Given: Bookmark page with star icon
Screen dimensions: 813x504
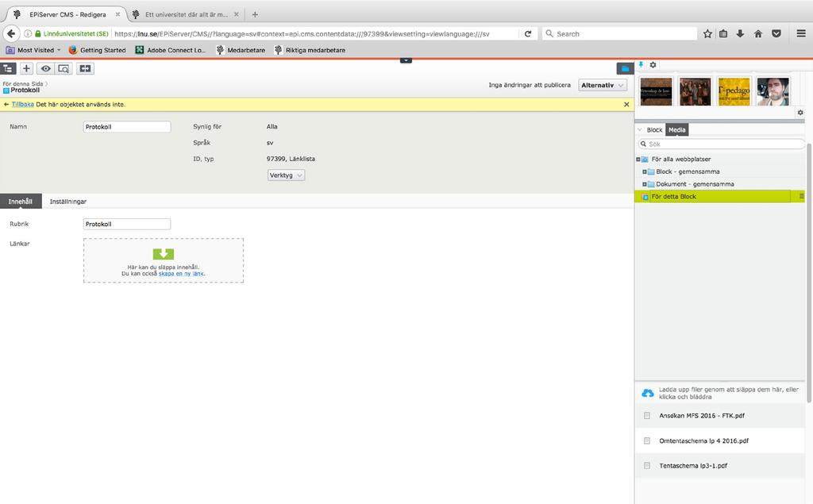Looking at the screenshot, I should coord(707,33).
